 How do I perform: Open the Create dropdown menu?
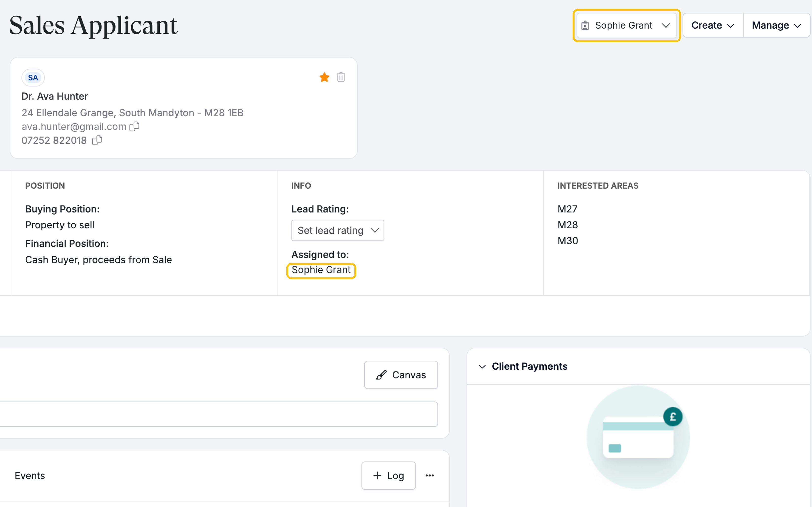pyautogui.click(x=713, y=25)
